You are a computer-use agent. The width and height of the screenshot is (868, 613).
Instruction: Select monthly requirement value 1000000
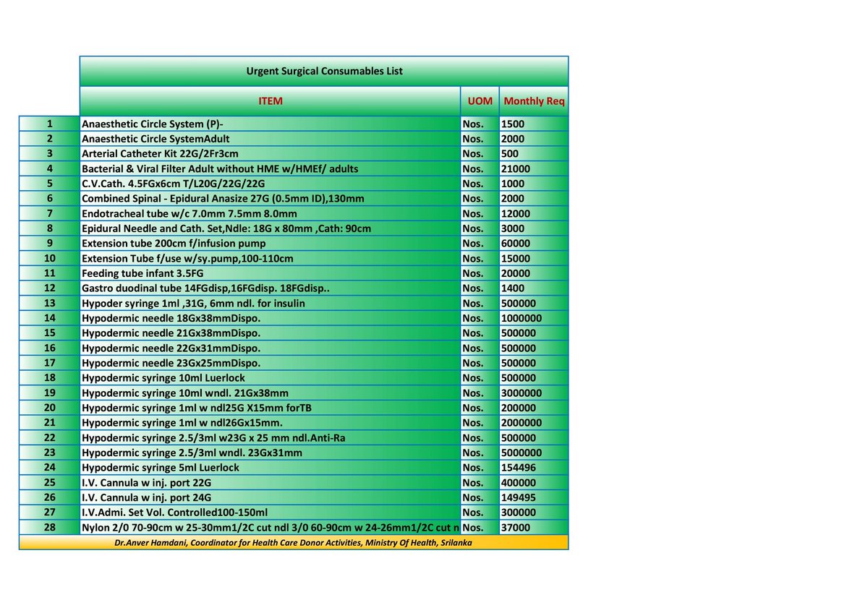point(522,319)
